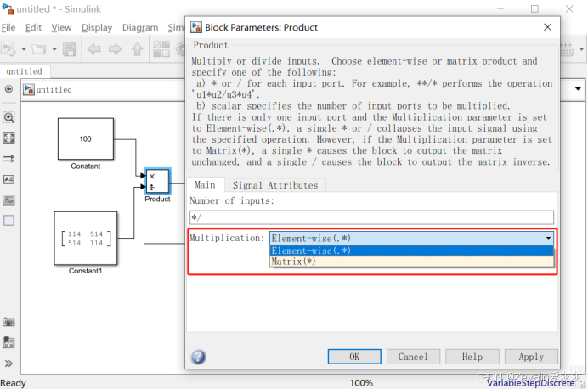Select the Product block on canvas
The height and width of the screenshot is (389, 588).
(x=157, y=180)
